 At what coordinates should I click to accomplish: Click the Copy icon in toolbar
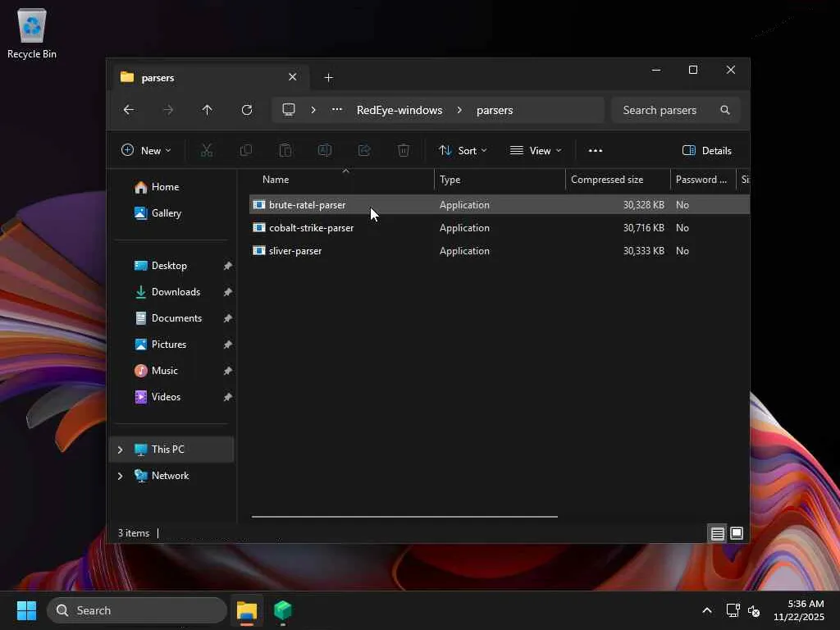click(246, 151)
